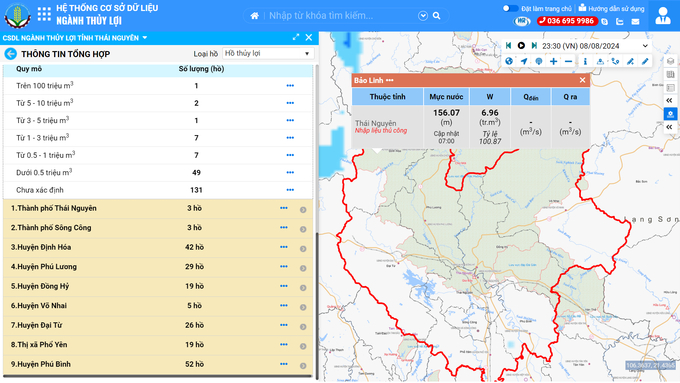The height and width of the screenshot is (383, 680).
Task: Open the route directions tool
Action: 615,62
